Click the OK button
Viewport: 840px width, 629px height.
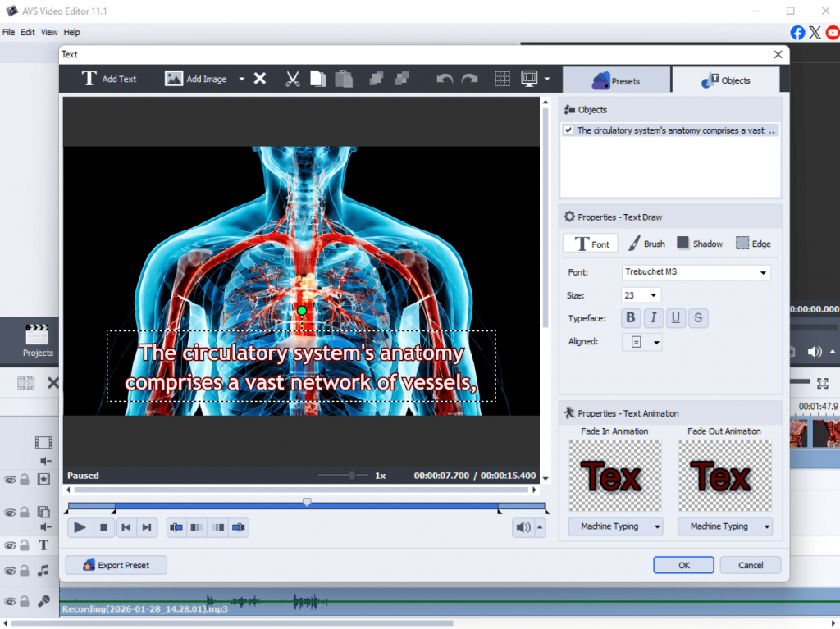tap(683, 565)
